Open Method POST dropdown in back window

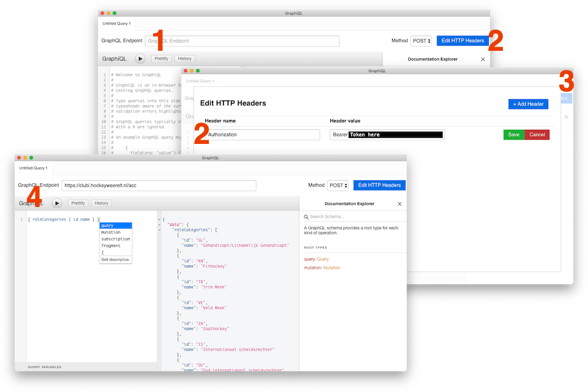click(421, 41)
